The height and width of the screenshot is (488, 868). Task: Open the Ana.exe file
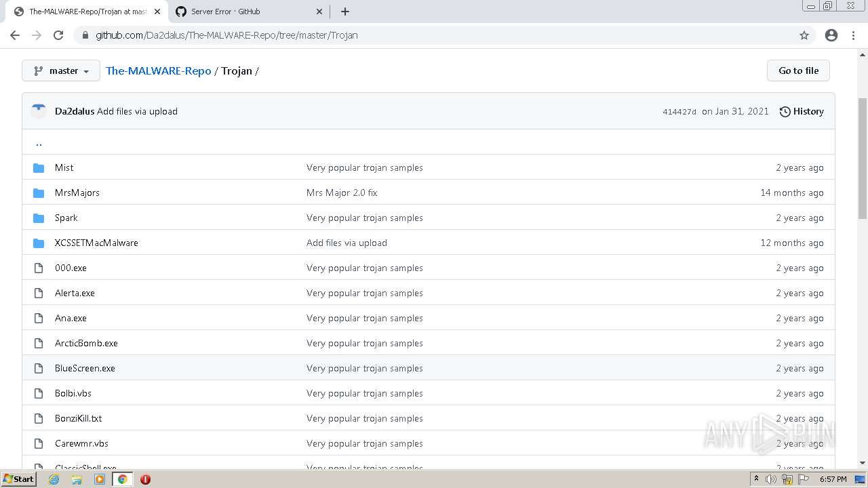[71, 318]
